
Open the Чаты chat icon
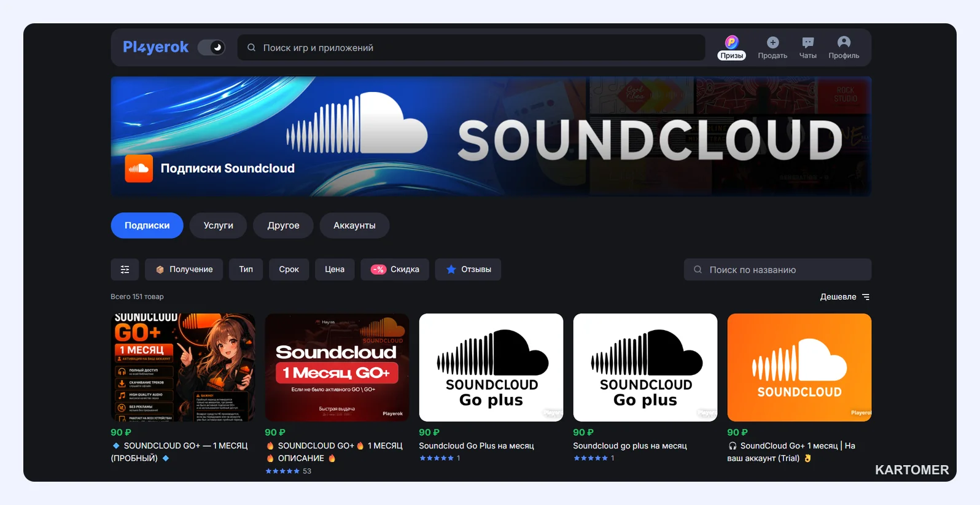tap(807, 42)
